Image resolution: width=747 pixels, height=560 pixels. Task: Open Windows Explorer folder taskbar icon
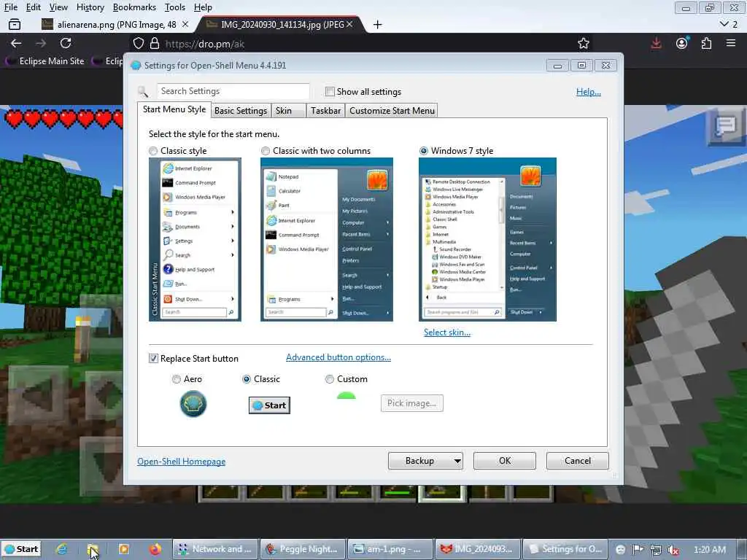pos(93,549)
